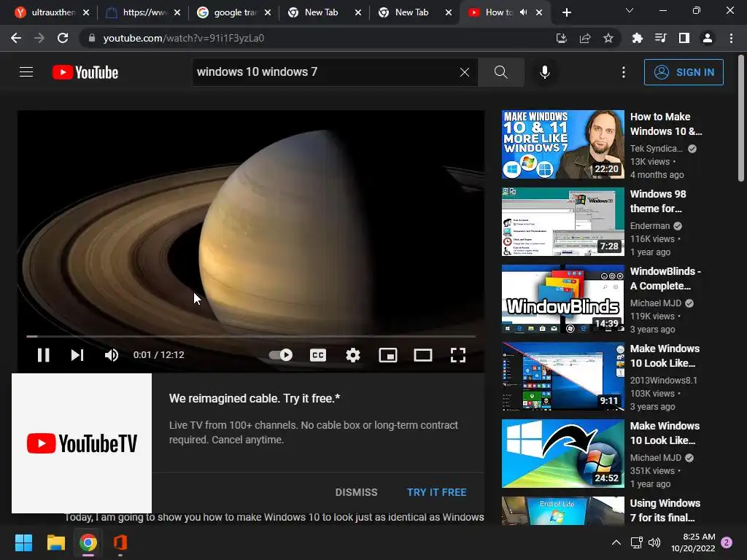This screenshot has height=560, width=747.
Task: Turn on closed captions
Action: [x=318, y=355]
